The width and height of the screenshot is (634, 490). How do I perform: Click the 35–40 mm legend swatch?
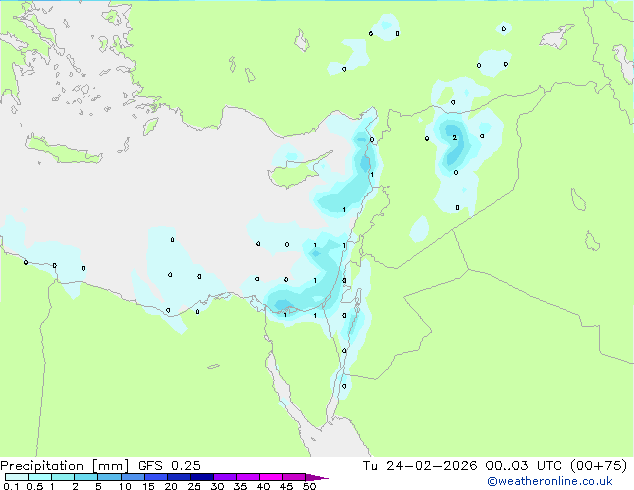coord(248,477)
